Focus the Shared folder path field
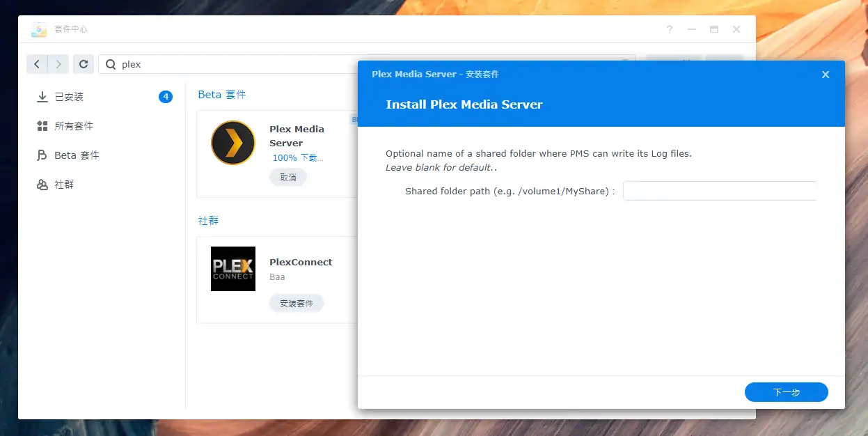The image size is (868, 436). coord(720,191)
